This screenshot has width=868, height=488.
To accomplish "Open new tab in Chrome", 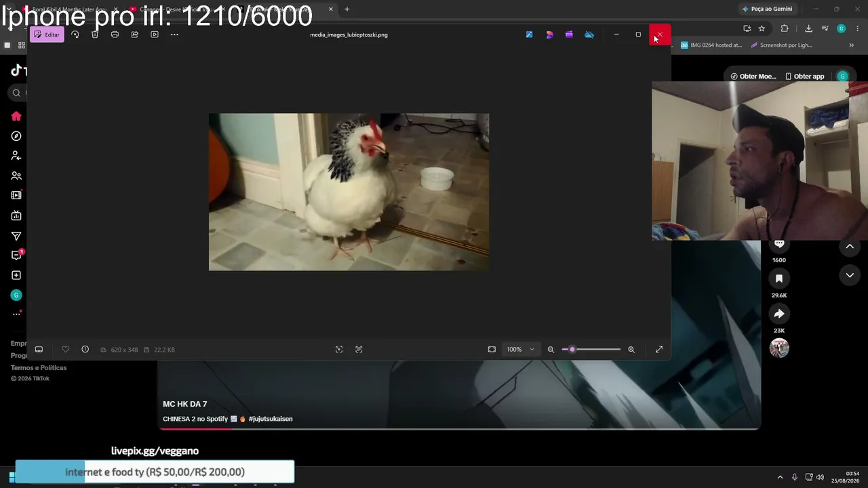I will click(x=347, y=9).
